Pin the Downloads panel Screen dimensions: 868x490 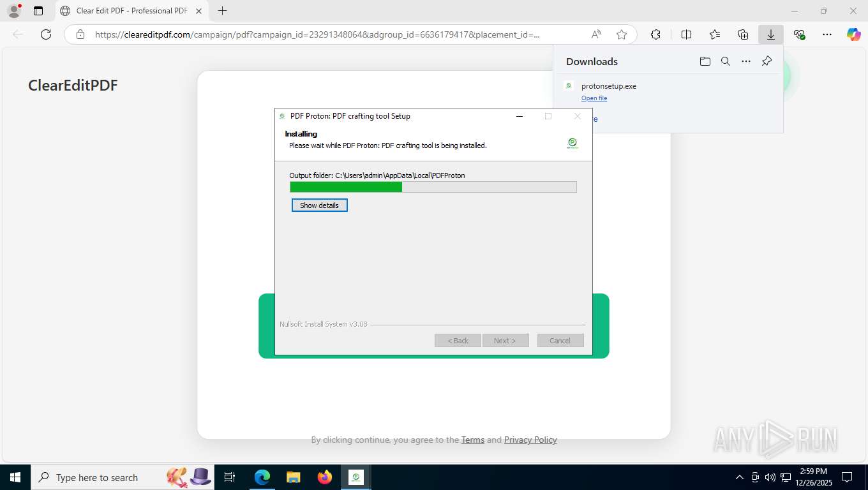[767, 61]
